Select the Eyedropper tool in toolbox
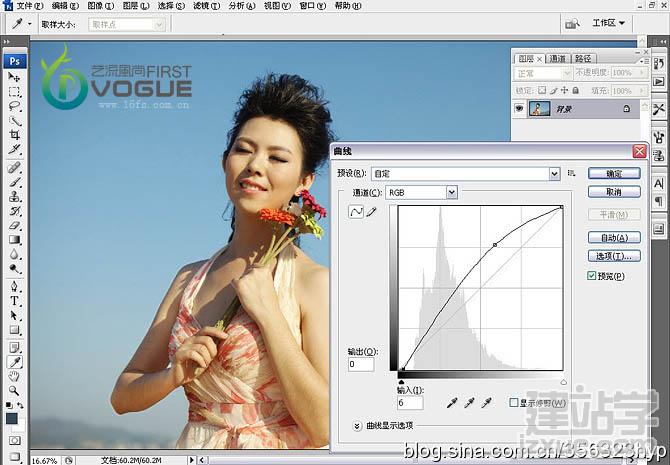This screenshot has width=670, height=465. [14, 362]
